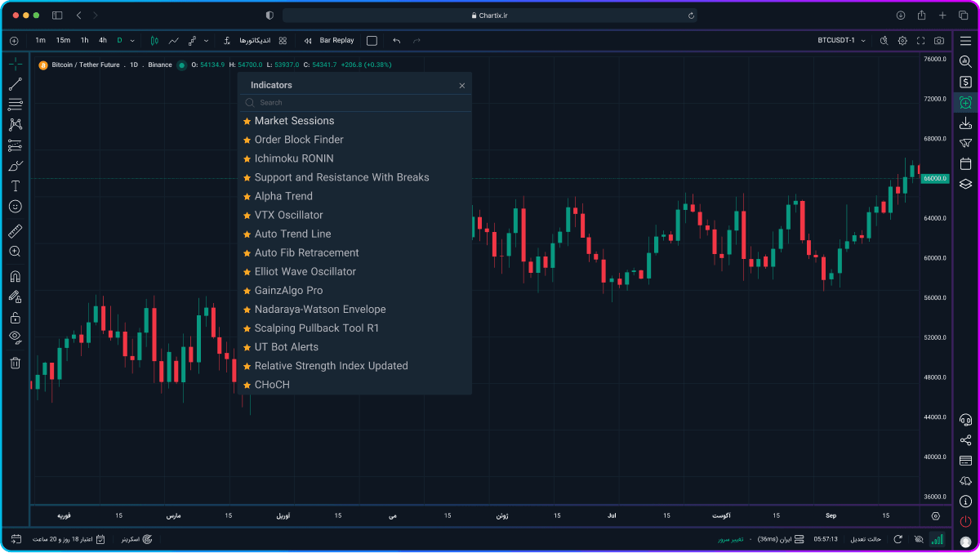980x553 pixels.
Task: Close the Indicators dialog
Action: (462, 85)
